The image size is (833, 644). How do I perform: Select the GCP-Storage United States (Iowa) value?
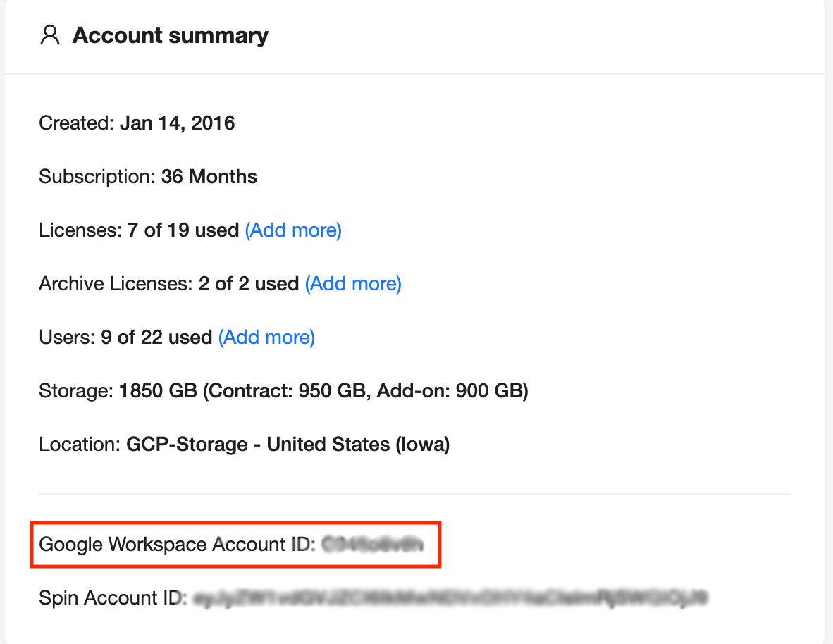pos(288,445)
